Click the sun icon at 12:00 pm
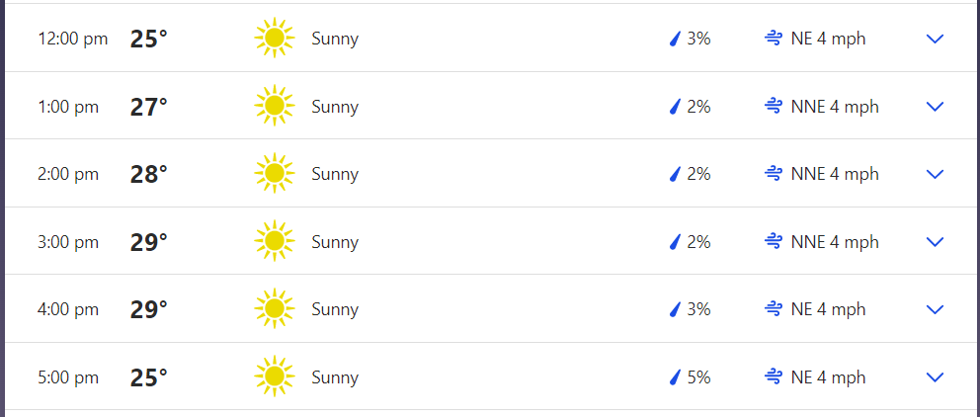980x417 pixels. coord(275,39)
